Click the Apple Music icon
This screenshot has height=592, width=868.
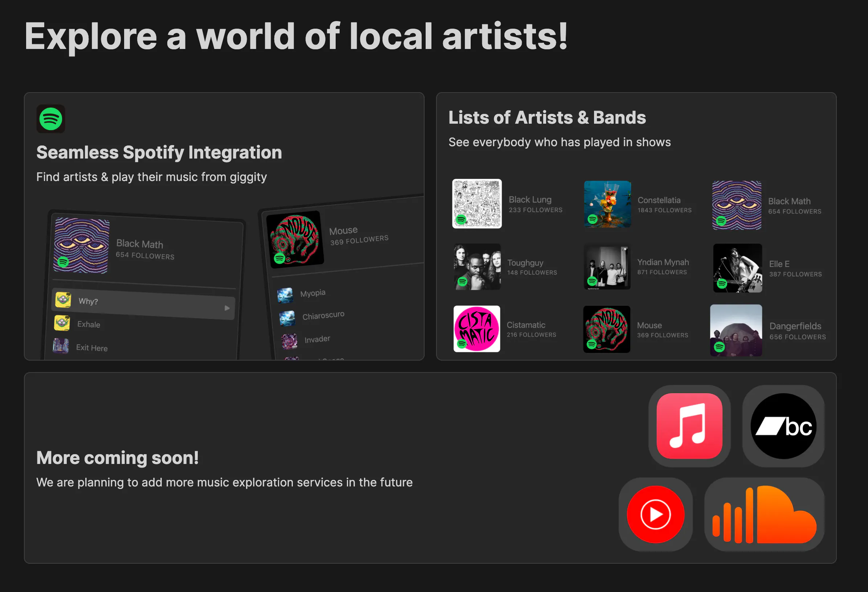(689, 426)
